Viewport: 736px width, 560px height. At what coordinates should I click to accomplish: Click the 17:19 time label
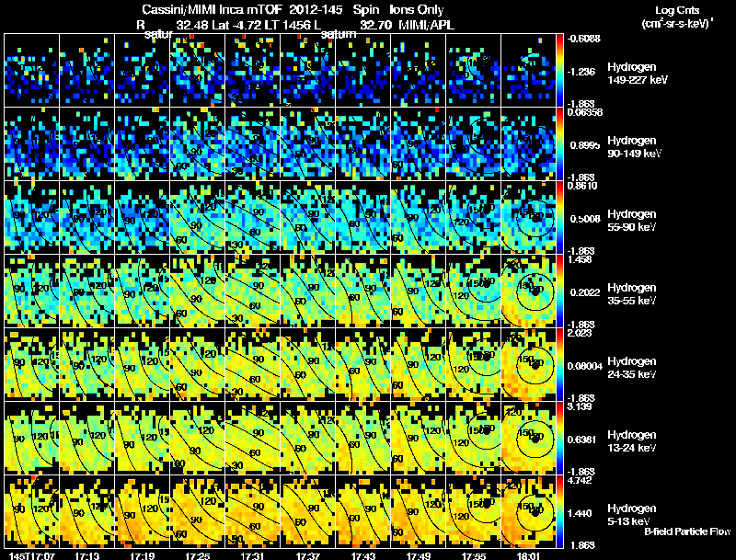pos(143,555)
